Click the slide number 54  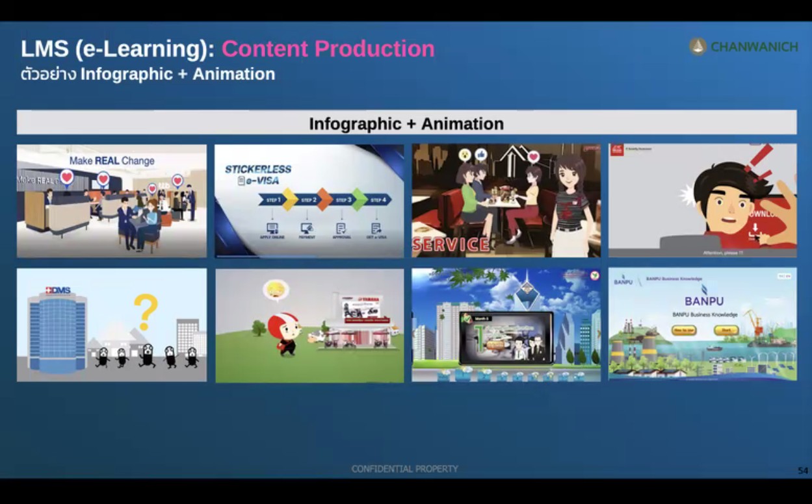coord(803,470)
